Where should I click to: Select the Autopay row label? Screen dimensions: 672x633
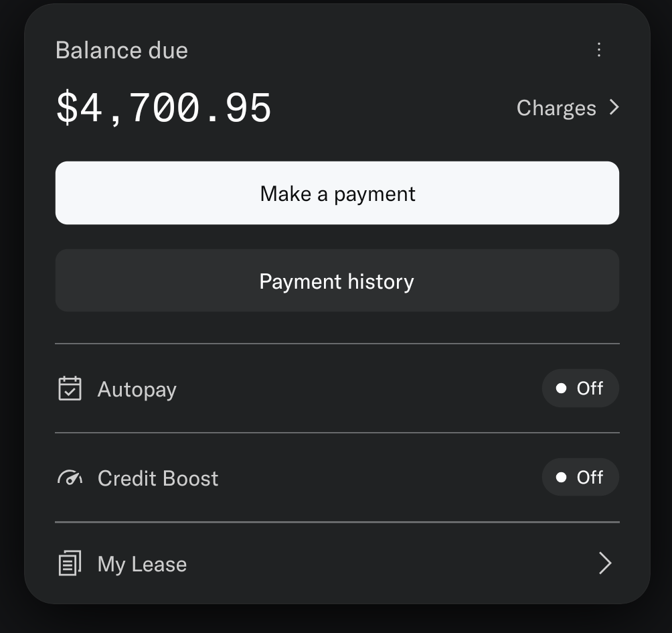137,389
